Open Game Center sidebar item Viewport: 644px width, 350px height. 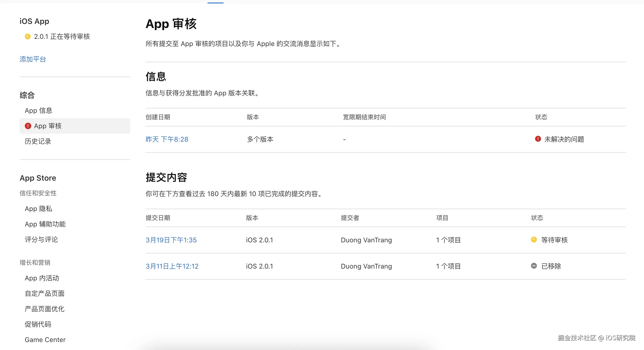pos(45,340)
